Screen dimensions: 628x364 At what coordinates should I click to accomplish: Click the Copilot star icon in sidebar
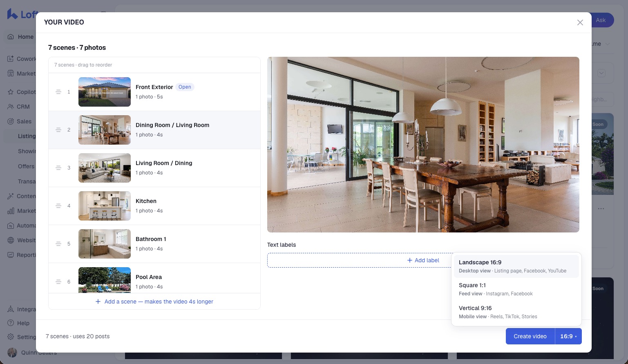pos(11,92)
